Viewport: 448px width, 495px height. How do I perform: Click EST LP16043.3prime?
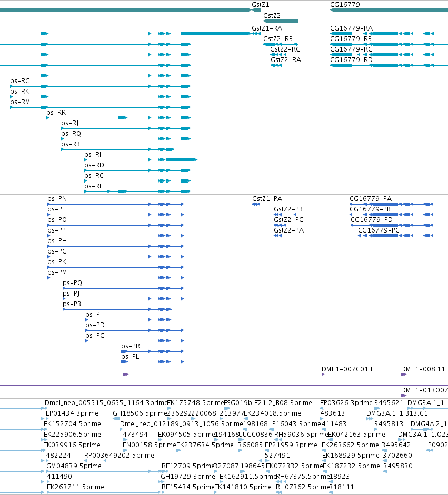[x=295, y=424]
